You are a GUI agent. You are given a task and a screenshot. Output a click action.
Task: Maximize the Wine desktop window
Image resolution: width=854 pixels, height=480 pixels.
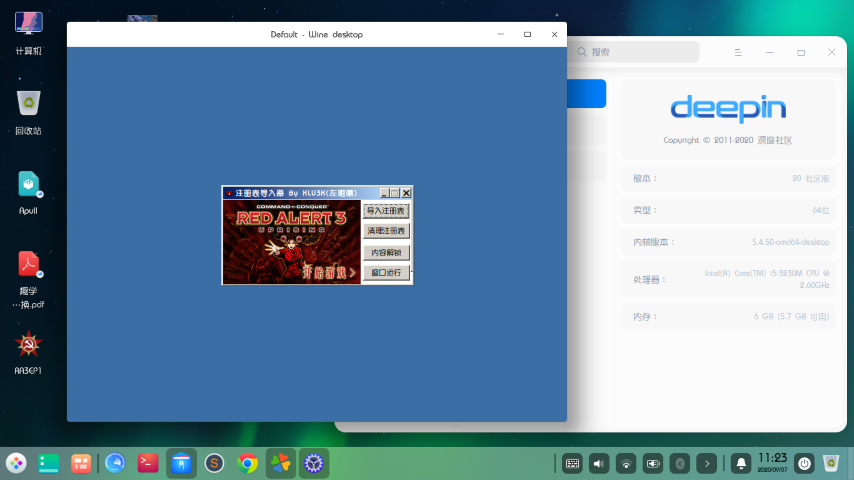click(527, 34)
